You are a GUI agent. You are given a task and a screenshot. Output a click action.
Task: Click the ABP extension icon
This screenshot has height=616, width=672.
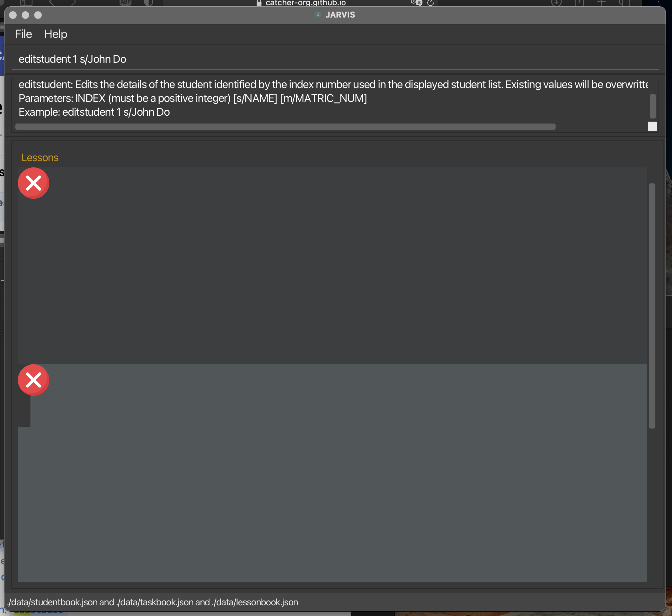(x=125, y=2)
